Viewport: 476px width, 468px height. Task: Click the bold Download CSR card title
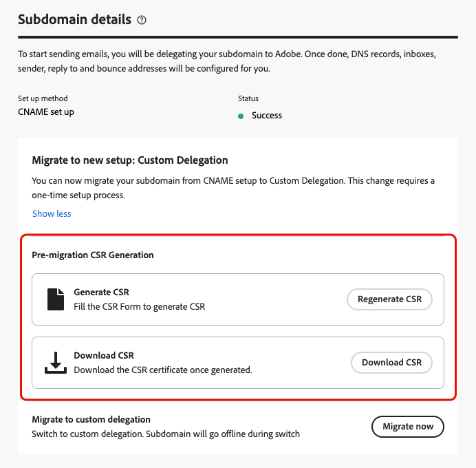point(104,356)
